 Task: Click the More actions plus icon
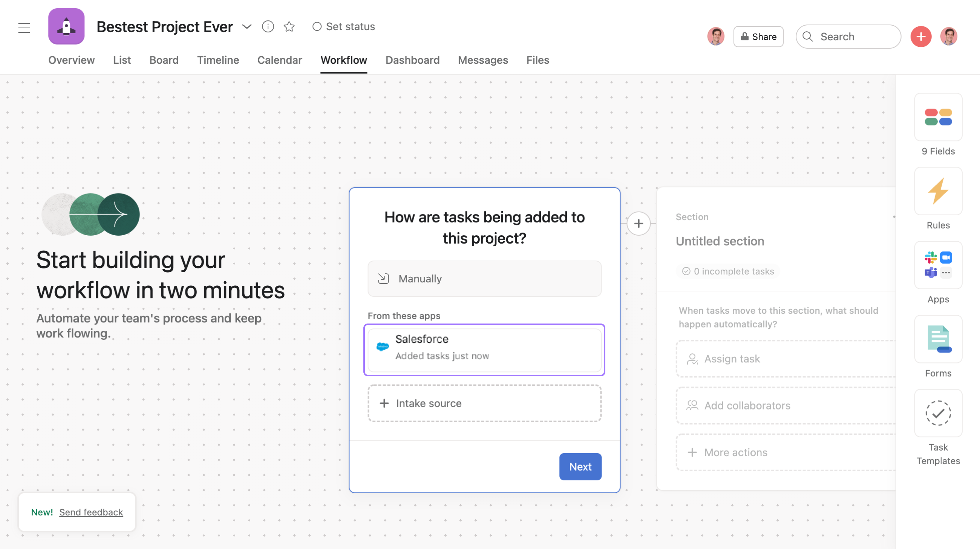[692, 452]
